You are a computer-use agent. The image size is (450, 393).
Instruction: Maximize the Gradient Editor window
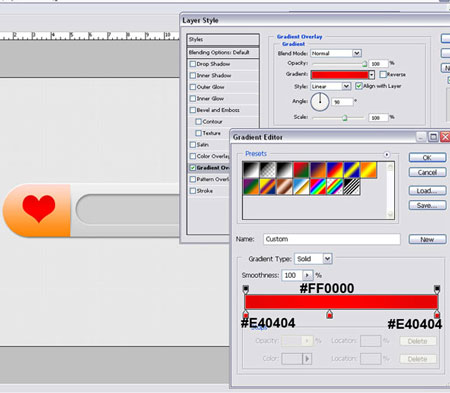click(x=433, y=137)
